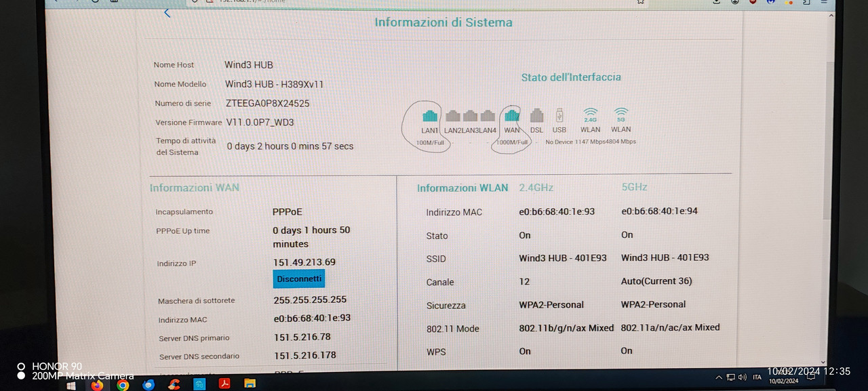Select the 2.4GHz channel value 12
The height and width of the screenshot is (391, 868).
(524, 281)
